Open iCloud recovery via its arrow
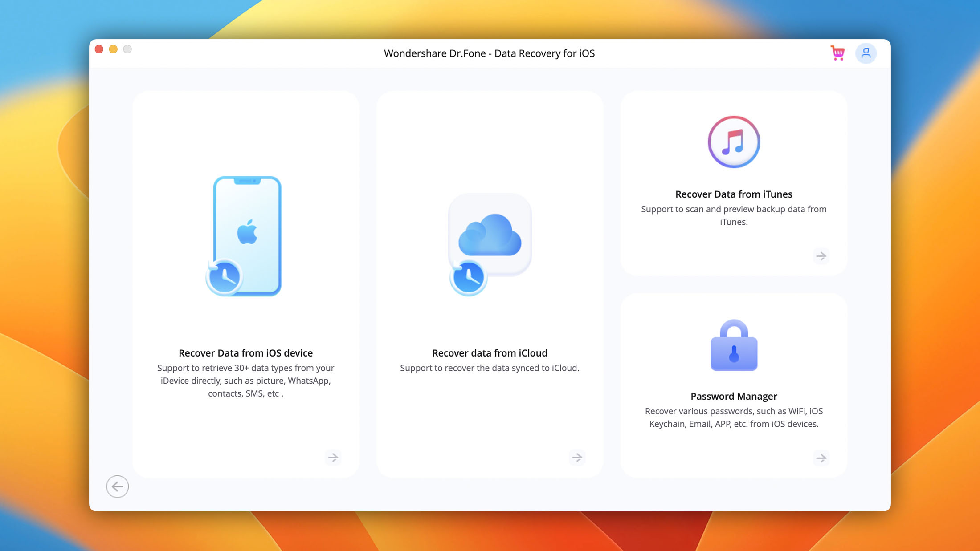 click(x=577, y=457)
